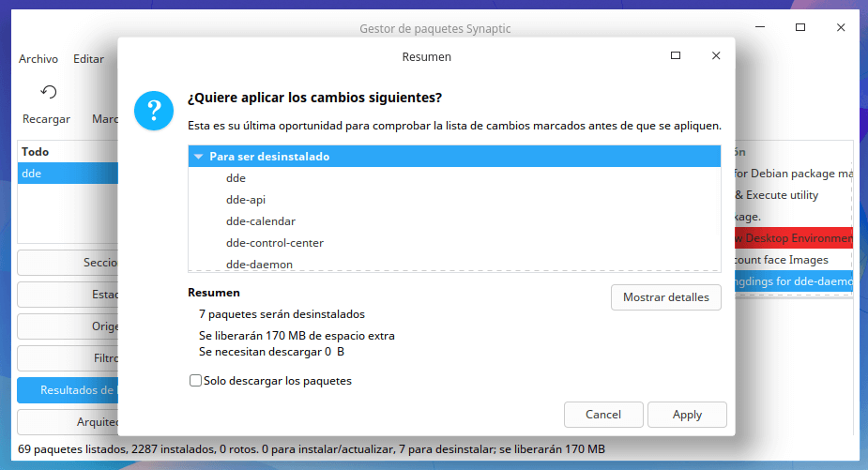Close the Synaptic main window
Image resolution: width=868 pixels, height=470 pixels.
coord(841,27)
